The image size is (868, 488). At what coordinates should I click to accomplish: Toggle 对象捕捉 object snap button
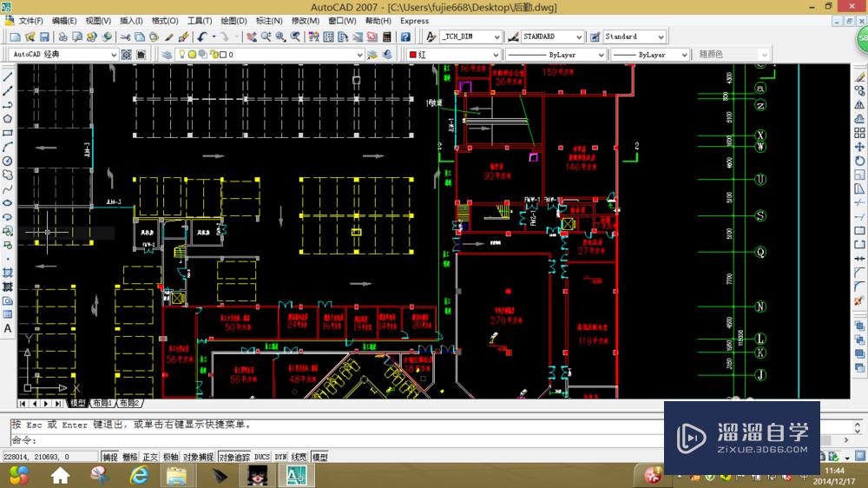point(200,457)
